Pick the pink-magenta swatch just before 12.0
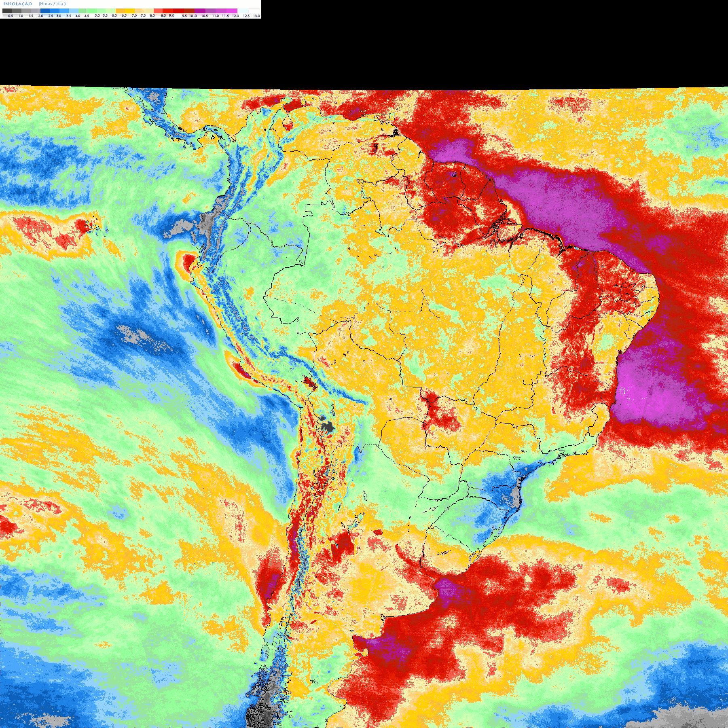Image resolution: width=728 pixels, height=728 pixels. [x=232, y=11]
